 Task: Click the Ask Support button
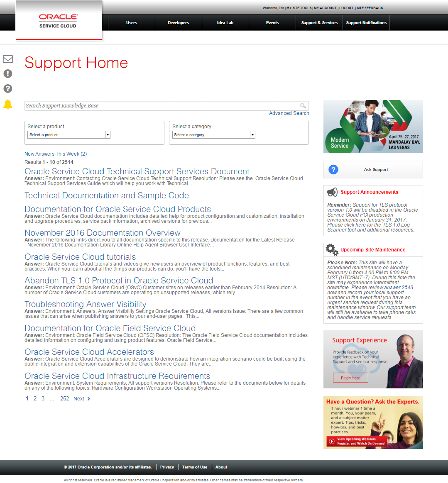[373, 169]
